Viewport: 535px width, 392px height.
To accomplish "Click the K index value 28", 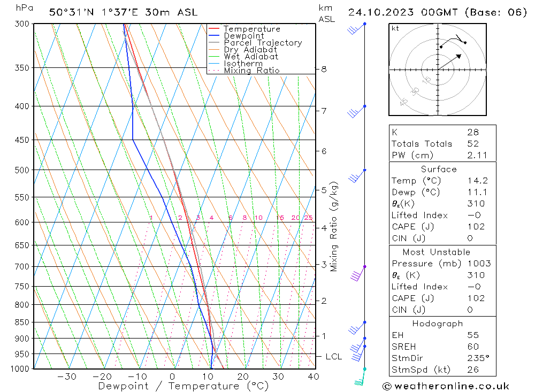I will [473, 132].
